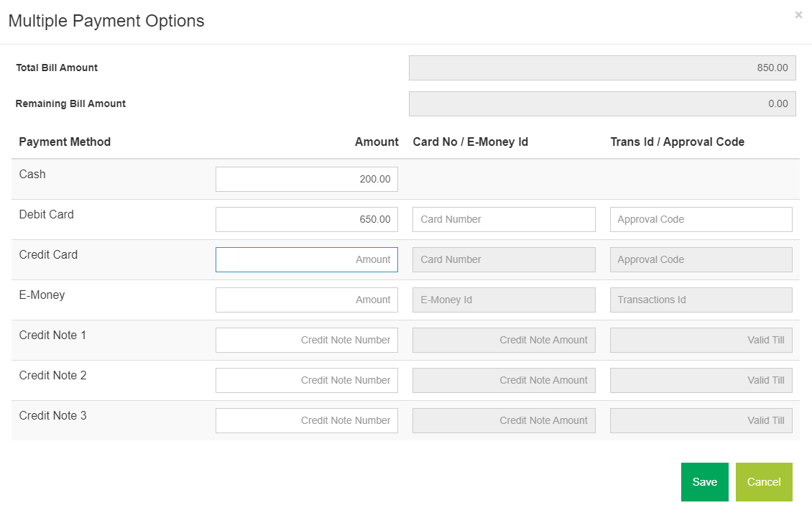Click the Total Bill Amount field
Screen dimensions: 812x518
tap(602, 68)
